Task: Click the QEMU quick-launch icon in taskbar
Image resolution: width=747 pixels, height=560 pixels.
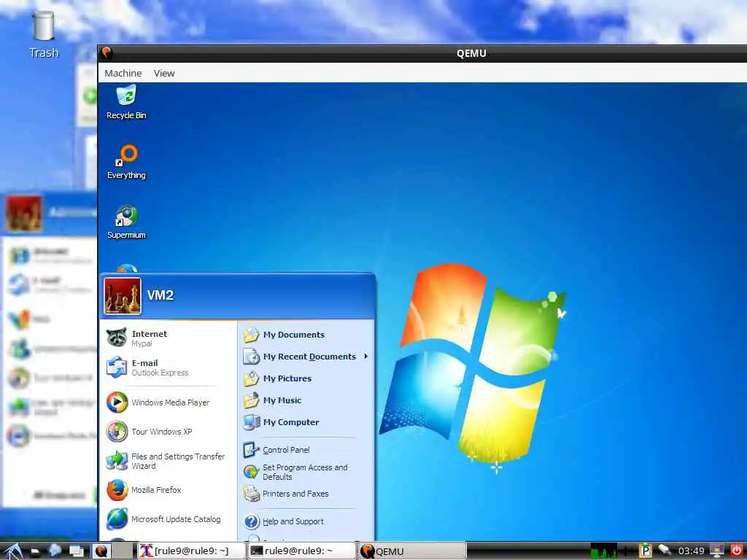Action: tap(101, 551)
